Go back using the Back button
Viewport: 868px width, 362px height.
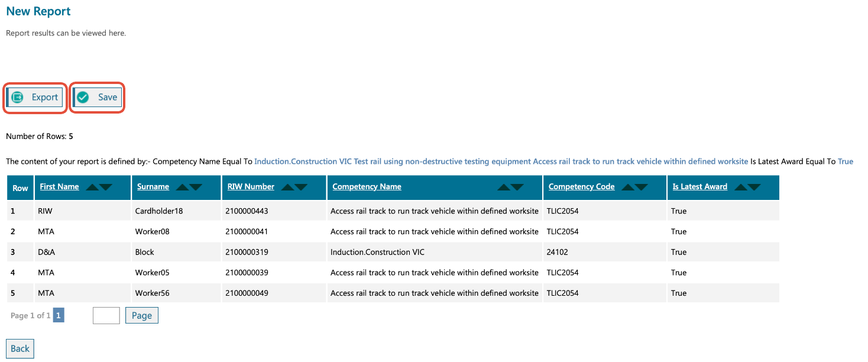[20, 348]
